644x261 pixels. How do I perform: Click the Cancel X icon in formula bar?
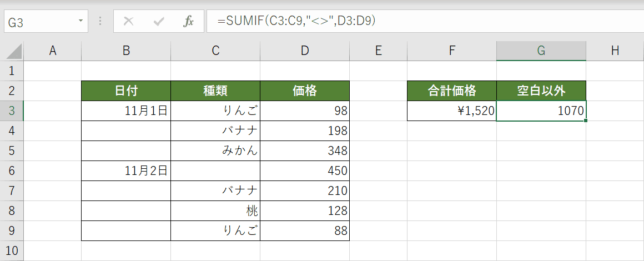click(129, 22)
